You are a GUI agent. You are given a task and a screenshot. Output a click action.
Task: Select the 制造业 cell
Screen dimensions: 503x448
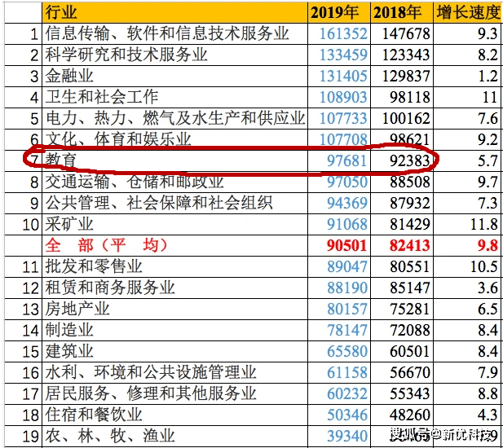[174, 330]
